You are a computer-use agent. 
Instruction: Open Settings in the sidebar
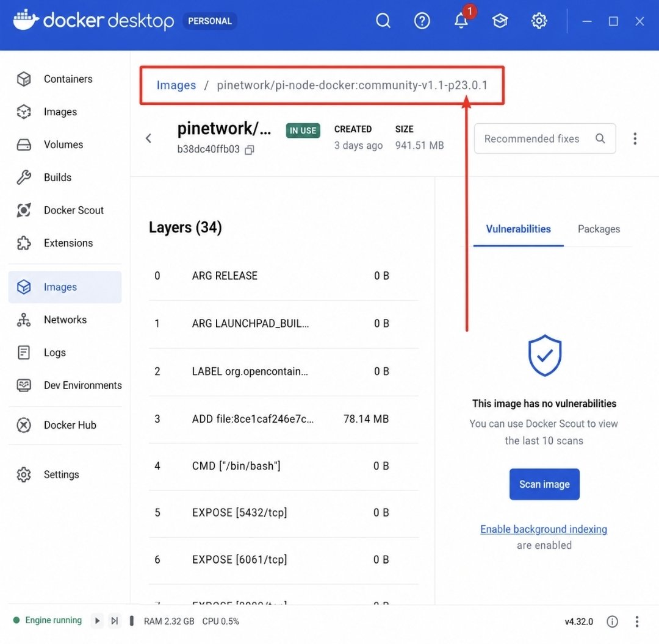pos(65,474)
